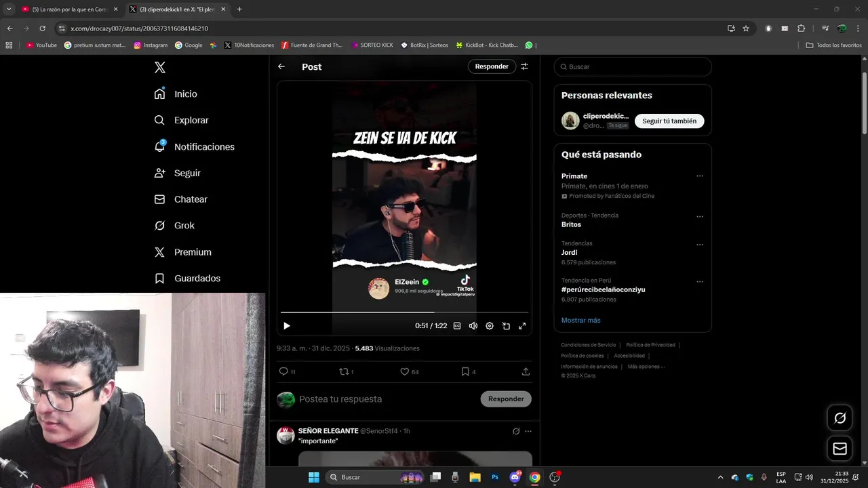Viewport: 868px width, 488px height.
Task: Open the media control icon in Chrome's toolbar
Action: click(825, 28)
